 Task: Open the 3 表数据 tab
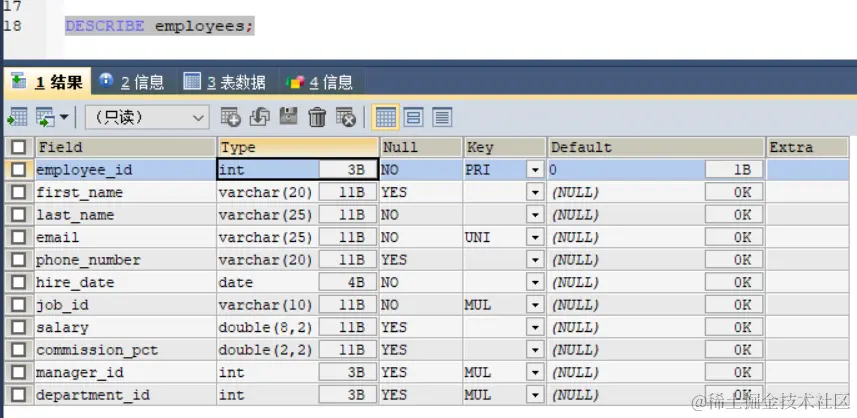pos(225,82)
